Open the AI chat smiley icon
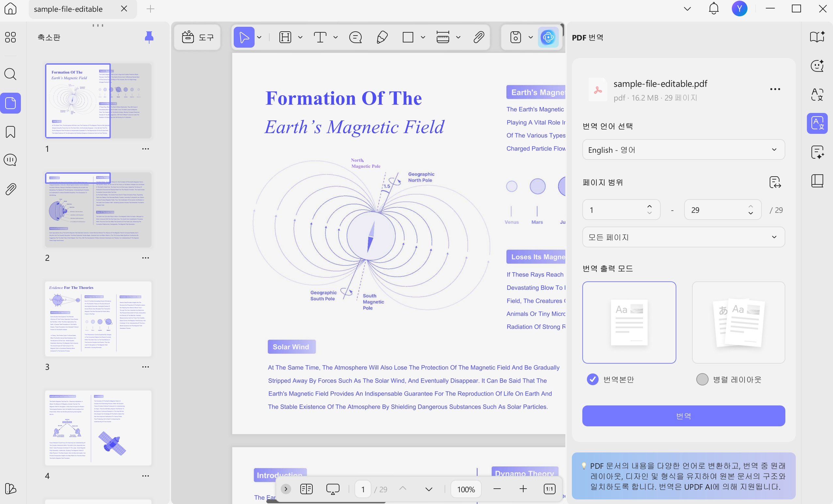833x504 pixels. 817,66
